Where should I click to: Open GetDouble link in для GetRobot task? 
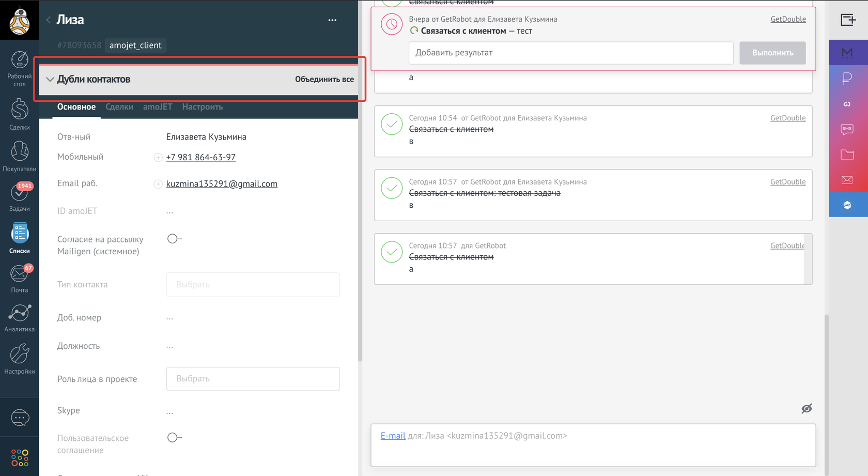click(x=787, y=245)
